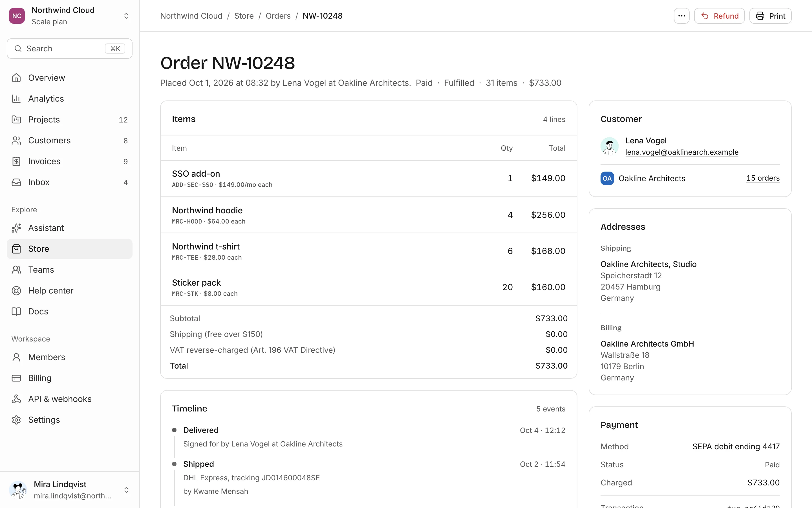Click the Customers people icon

tap(16, 141)
